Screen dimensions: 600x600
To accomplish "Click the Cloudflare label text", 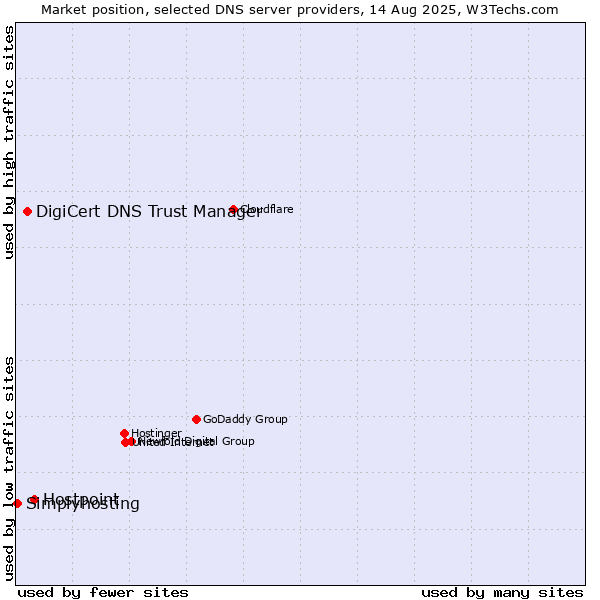I will point(267,209).
